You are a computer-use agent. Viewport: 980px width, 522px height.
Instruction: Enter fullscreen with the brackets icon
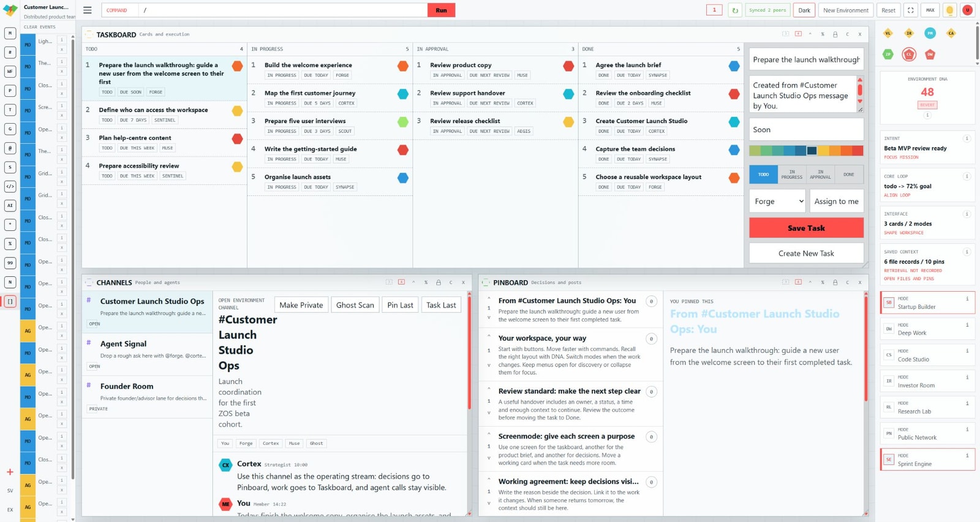911,10
